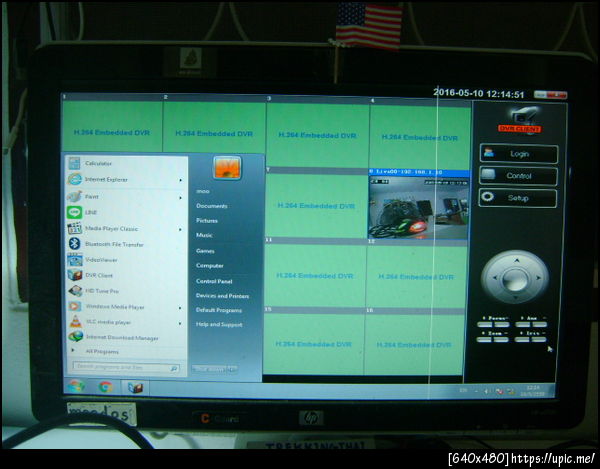Viewport: 600px width, 469px height.
Task: Select DVR channel 7 pane
Action: [316, 205]
